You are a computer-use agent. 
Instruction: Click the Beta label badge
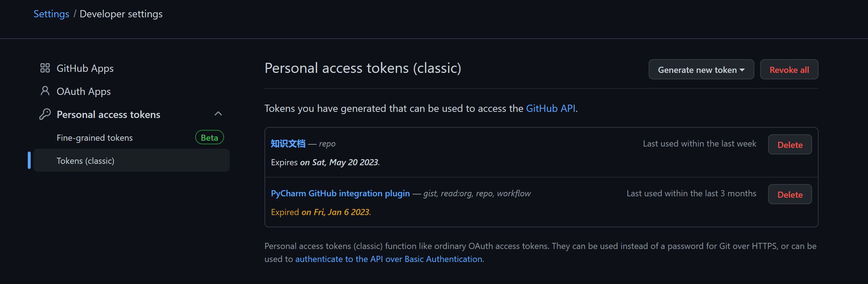(x=209, y=137)
